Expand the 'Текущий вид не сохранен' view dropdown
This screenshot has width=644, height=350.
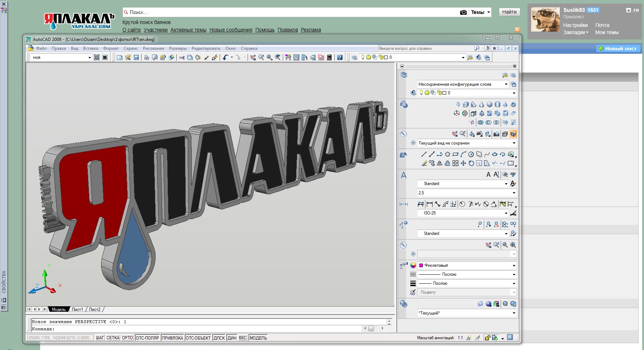467,143
